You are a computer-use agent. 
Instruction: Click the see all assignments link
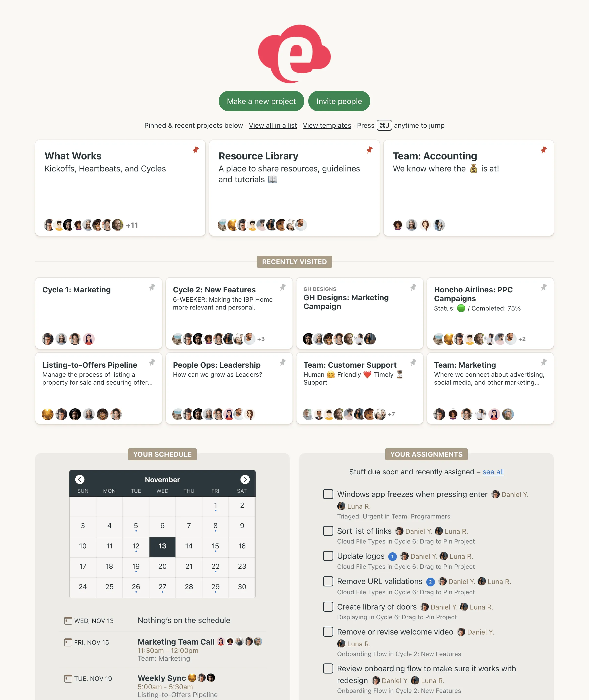[494, 471]
